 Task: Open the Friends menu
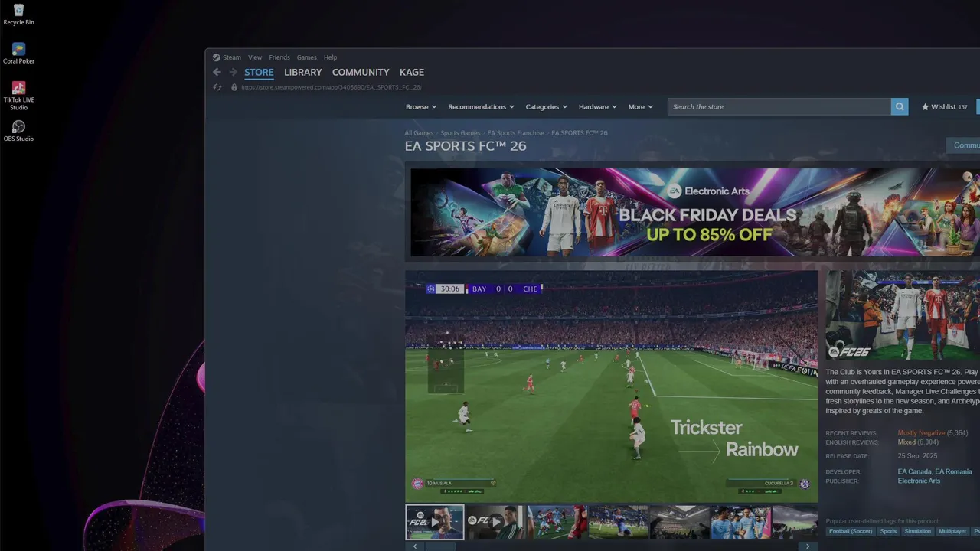pyautogui.click(x=279, y=57)
